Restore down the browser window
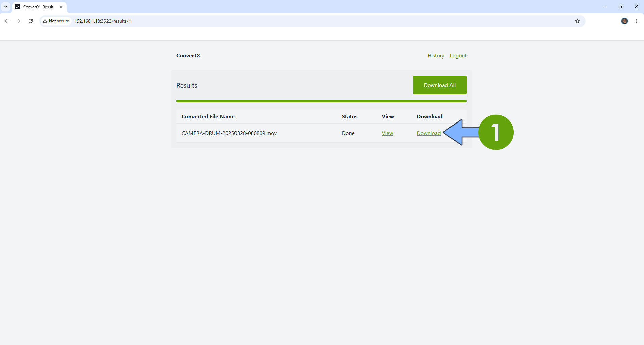The image size is (644, 345). pos(621,7)
